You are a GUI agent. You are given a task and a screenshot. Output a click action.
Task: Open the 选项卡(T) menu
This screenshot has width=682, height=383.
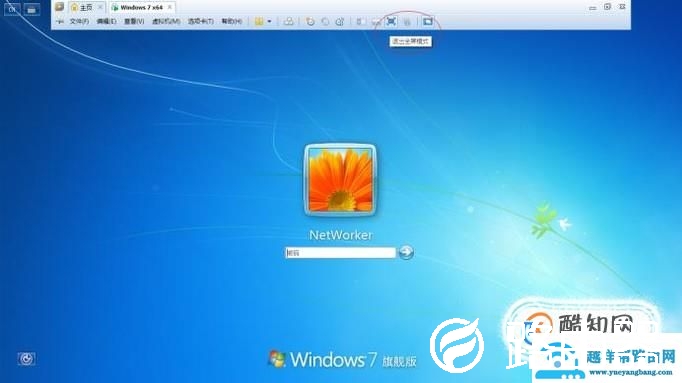tap(201, 21)
